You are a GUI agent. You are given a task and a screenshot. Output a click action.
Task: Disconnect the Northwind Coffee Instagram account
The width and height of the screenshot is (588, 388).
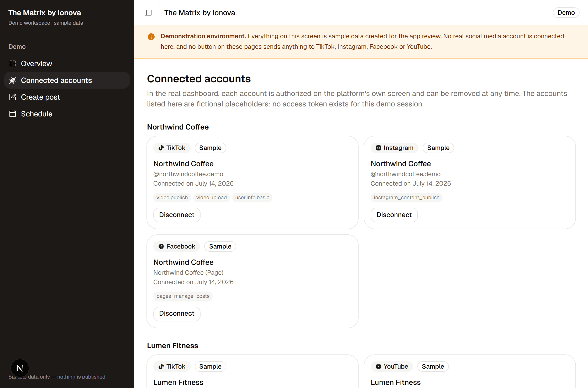point(394,215)
